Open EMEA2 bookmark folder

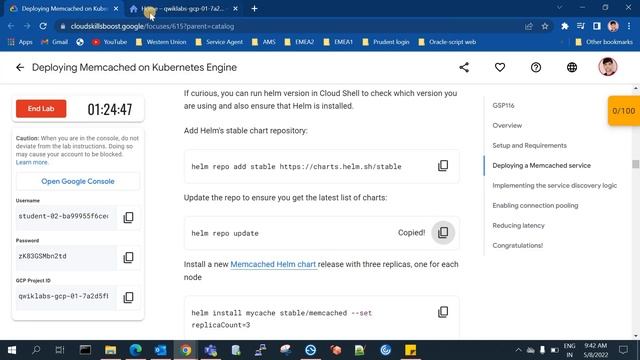click(300, 42)
